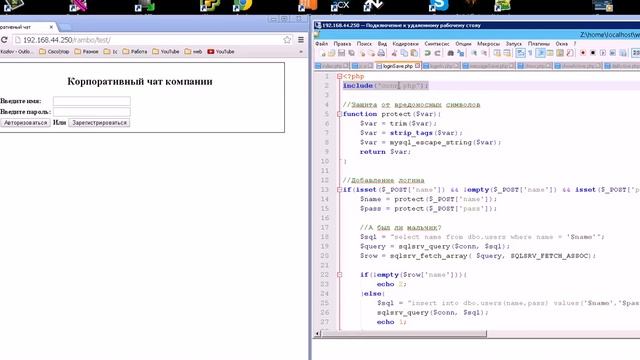Open a new tab in Chrome

[65, 27]
